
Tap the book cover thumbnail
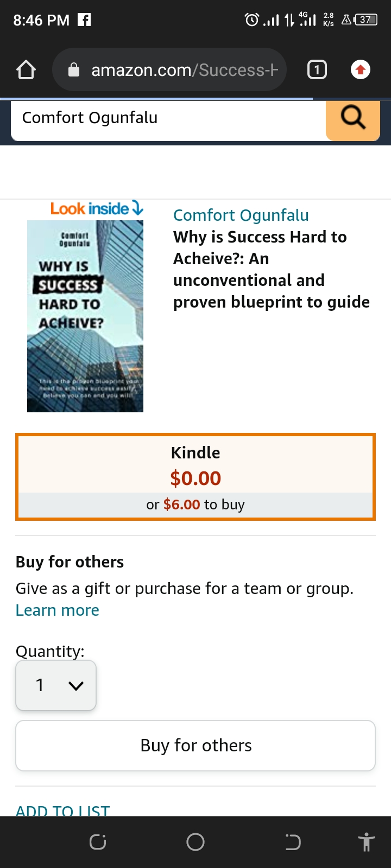point(85,316)
